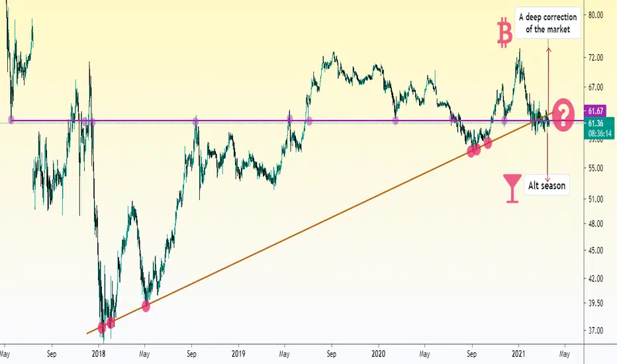The height and width of the screenshot is (364, 617).
Task: Click the pink Bitcoin symbol icon
Action: click(504, 32)
